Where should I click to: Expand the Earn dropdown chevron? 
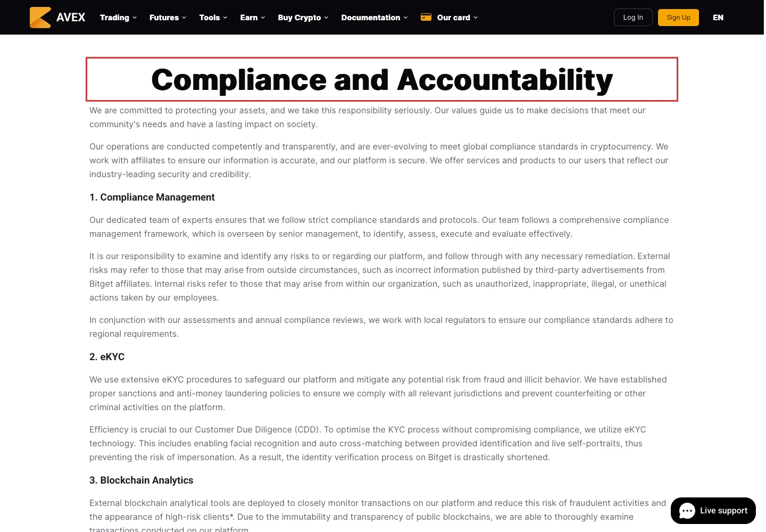[263, 18]
